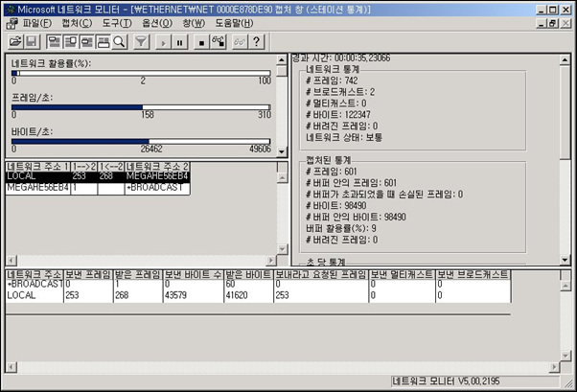This screenshot has height=392, width=577.
Task: Click the 네트워크 주소 1 column header
Action: click(38, 167)
